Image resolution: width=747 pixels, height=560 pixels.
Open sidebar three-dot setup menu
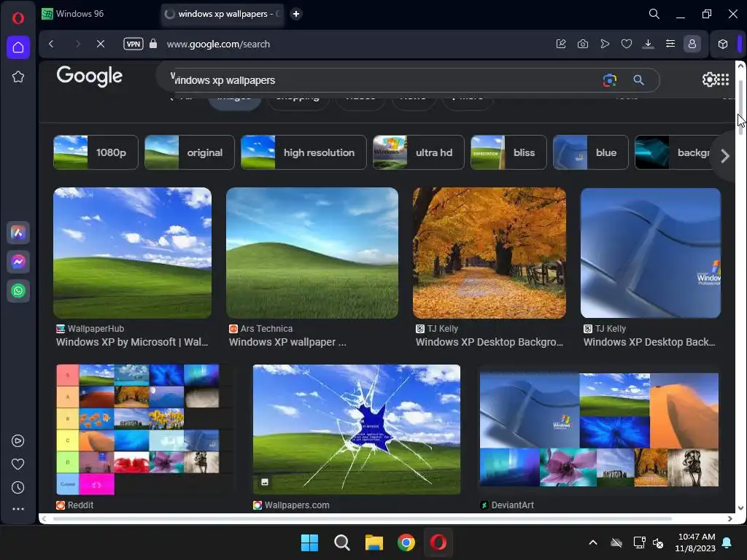point(18,509)
